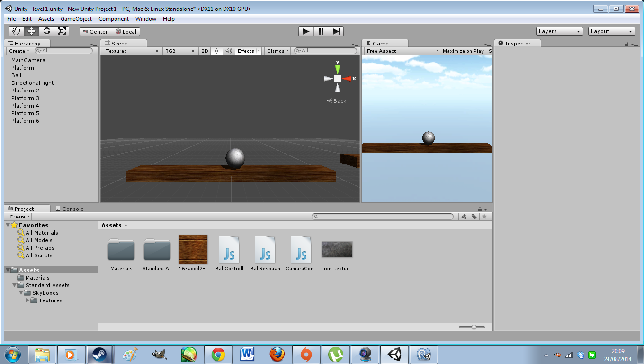Click the Hierarchy search field
The width and height of the screenshot is (644, 364).
pyautogui.click(x=64, y=51)
